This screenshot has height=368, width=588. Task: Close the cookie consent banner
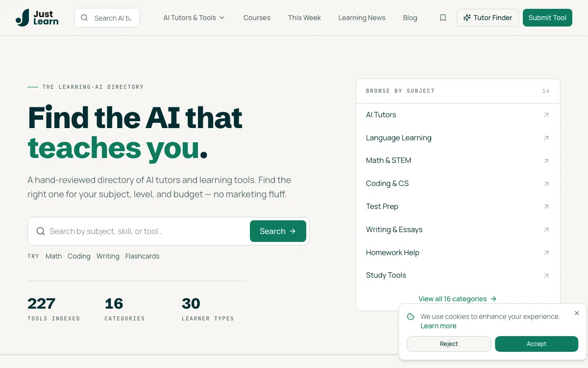577,313
